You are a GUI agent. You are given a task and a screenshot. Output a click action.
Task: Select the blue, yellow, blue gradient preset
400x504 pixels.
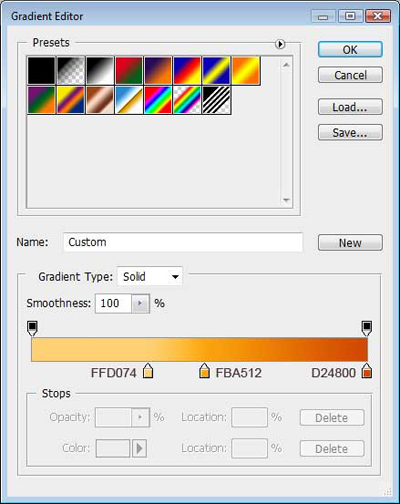[216, 70]
